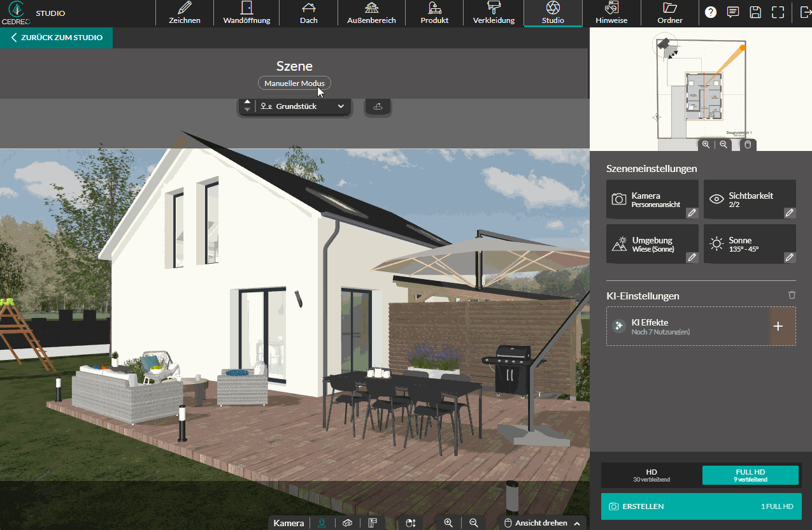Zoom in on the 3D scene view
This screenshot has width=812, height=530.
tap(448, 523)
